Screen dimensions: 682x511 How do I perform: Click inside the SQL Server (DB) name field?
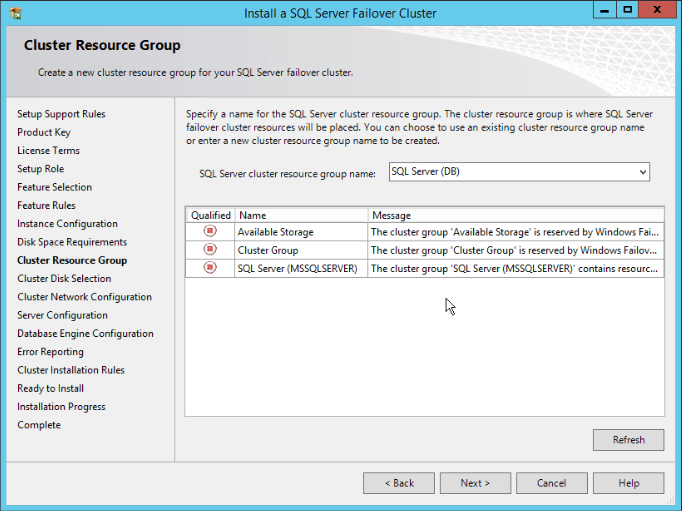pyautogui.click(x=510, y=172)
